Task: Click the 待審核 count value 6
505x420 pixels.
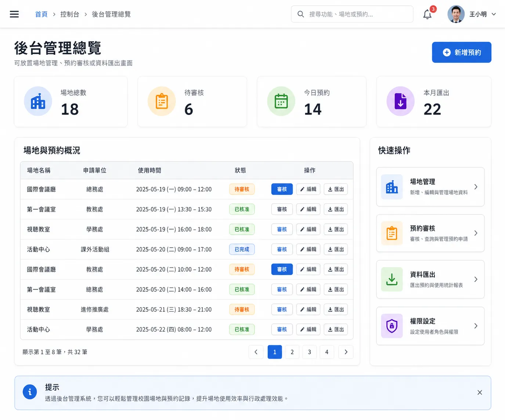Action: 189,109
